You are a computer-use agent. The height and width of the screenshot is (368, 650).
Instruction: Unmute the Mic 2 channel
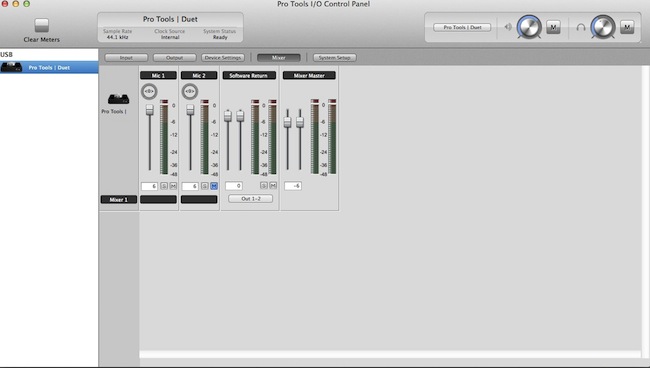pos(214,186)
